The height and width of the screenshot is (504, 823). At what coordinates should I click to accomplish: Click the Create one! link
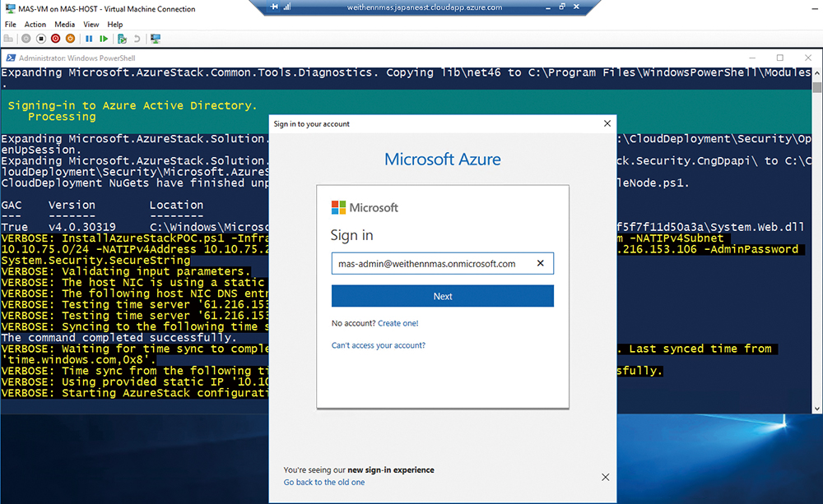(x=398, y=324)
